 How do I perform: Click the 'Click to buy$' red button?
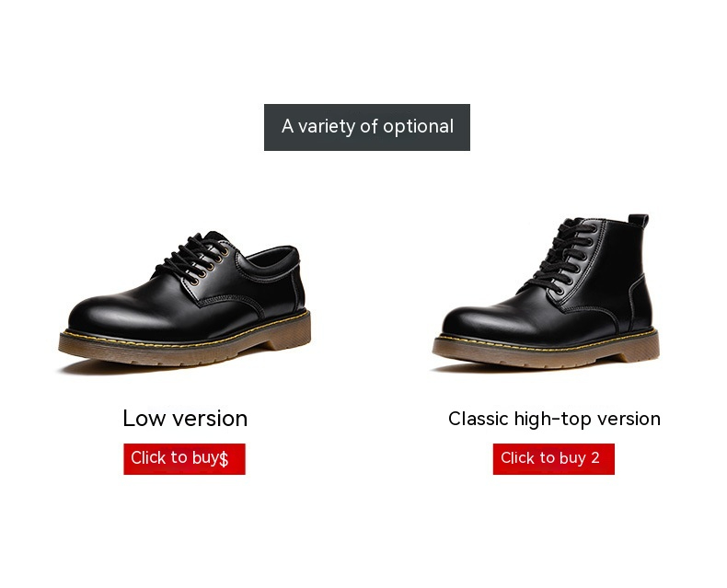coord(184,458)
